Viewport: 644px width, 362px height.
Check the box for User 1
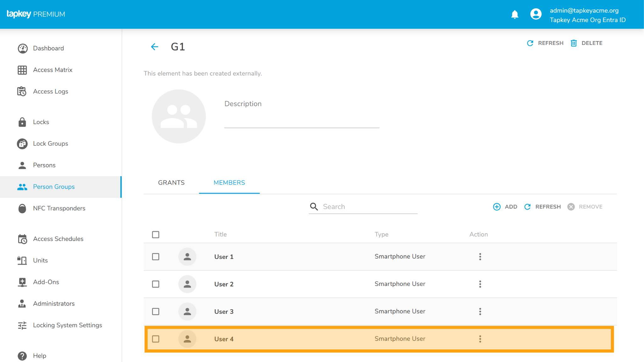156,257
